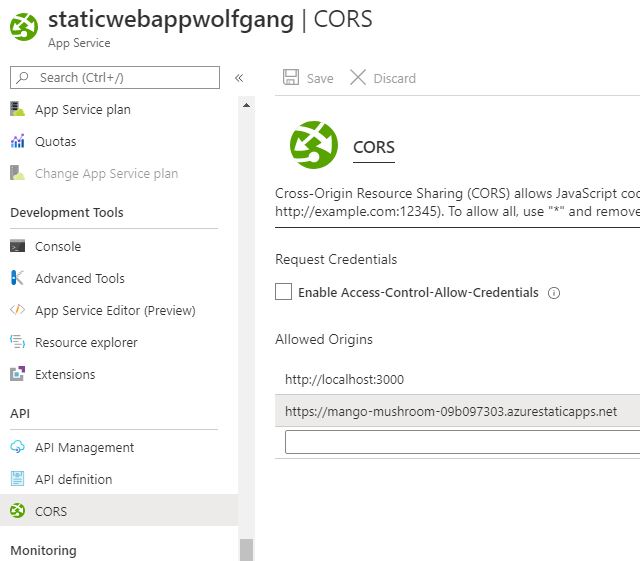
Task: Open Advanced Tools menu item
Action: tap(80, 278)
